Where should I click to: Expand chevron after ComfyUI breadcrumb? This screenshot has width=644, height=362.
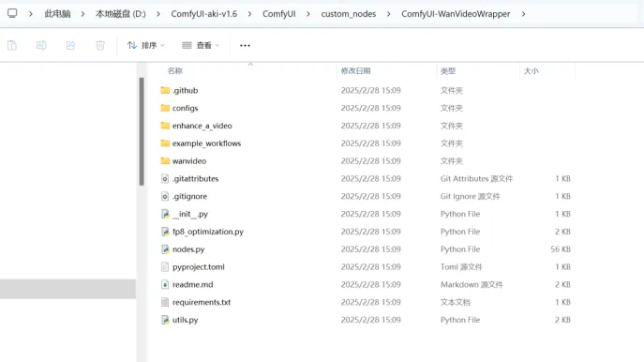(x=308, y=14)
